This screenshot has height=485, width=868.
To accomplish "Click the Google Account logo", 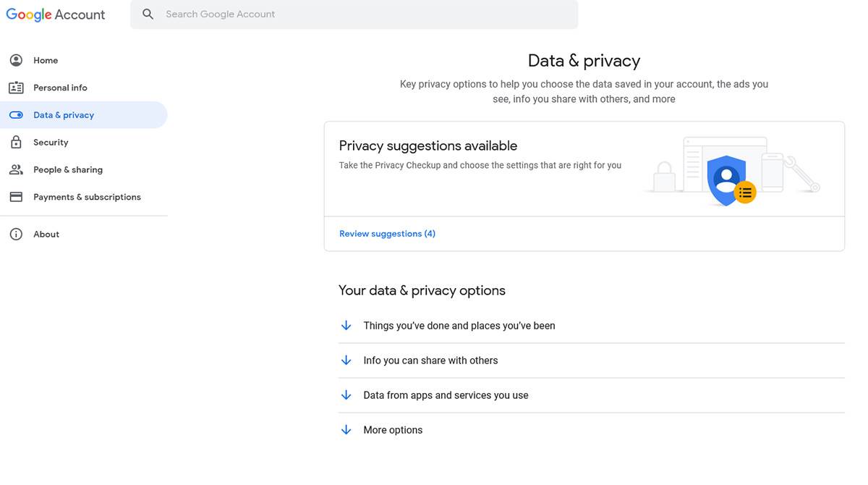I will pos(55,14).
